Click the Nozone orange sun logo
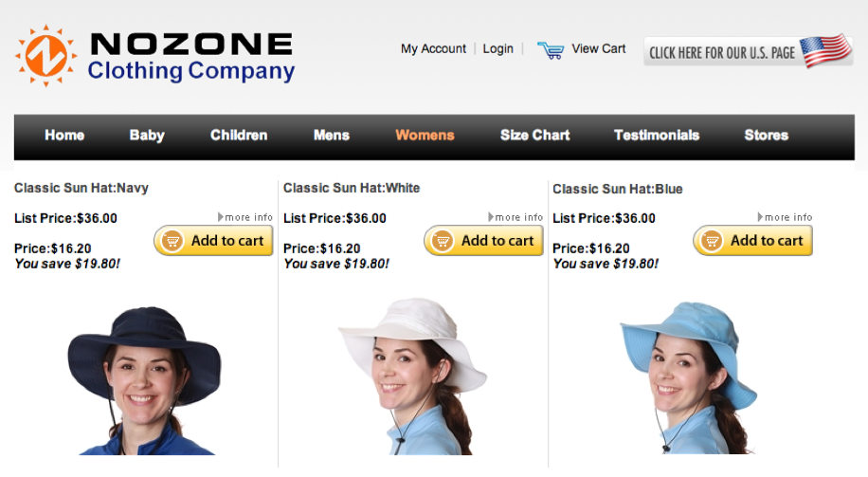This screenshot has height=477, width=868. (45, 55)
